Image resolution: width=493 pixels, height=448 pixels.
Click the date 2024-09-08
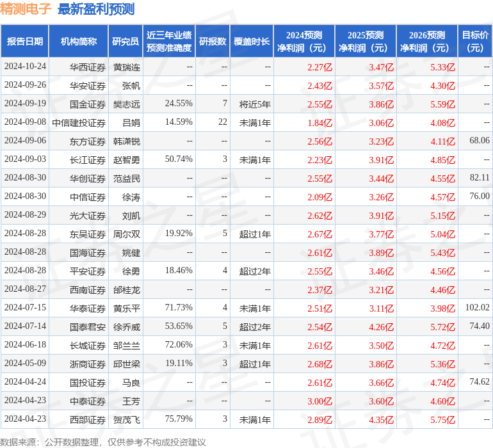[x=25, y=122]
